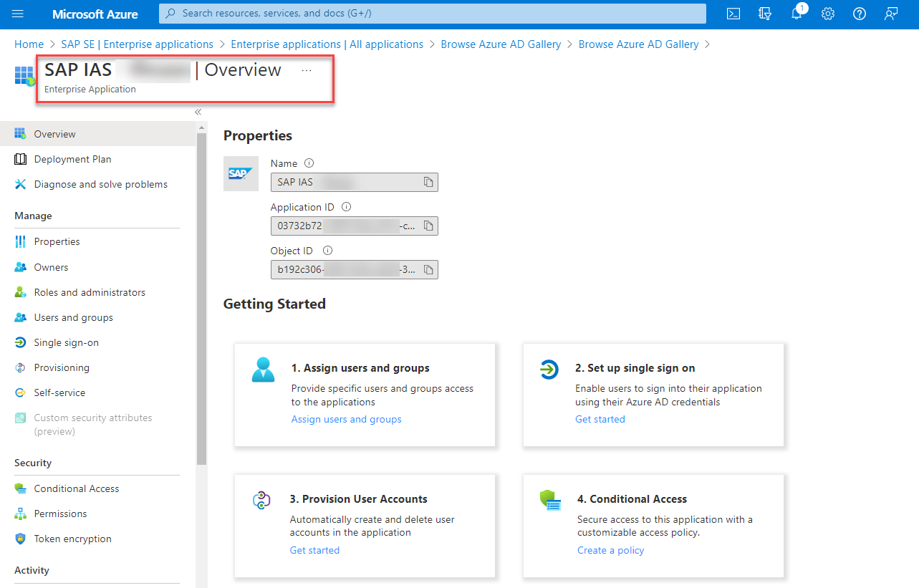Click the Microsoft Azure logo text
Screen dimensions: 919x588
click(95, 14)
